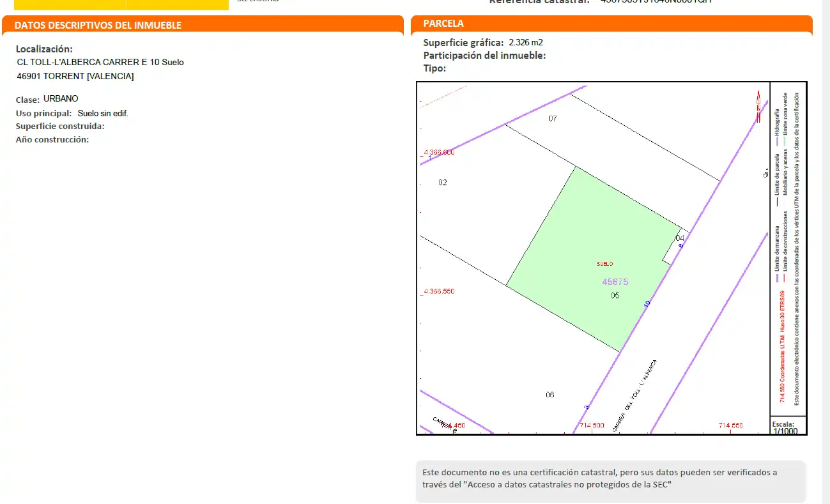The height and width of the screenshot is (504, 830).
Task: Click the "Año construcción:" label
Action: click(x=52, y=139)
